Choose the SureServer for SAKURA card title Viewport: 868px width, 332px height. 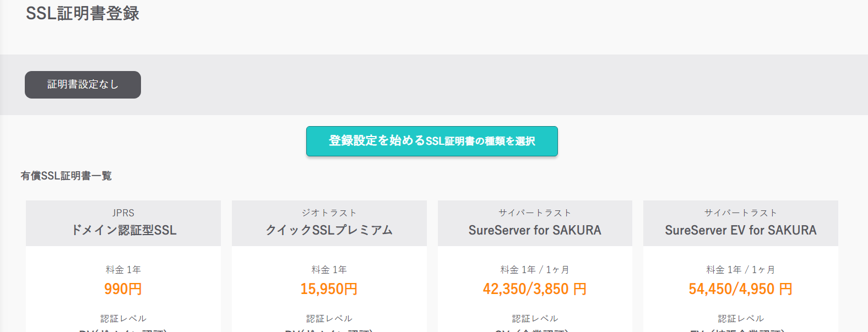coord(535,230)
